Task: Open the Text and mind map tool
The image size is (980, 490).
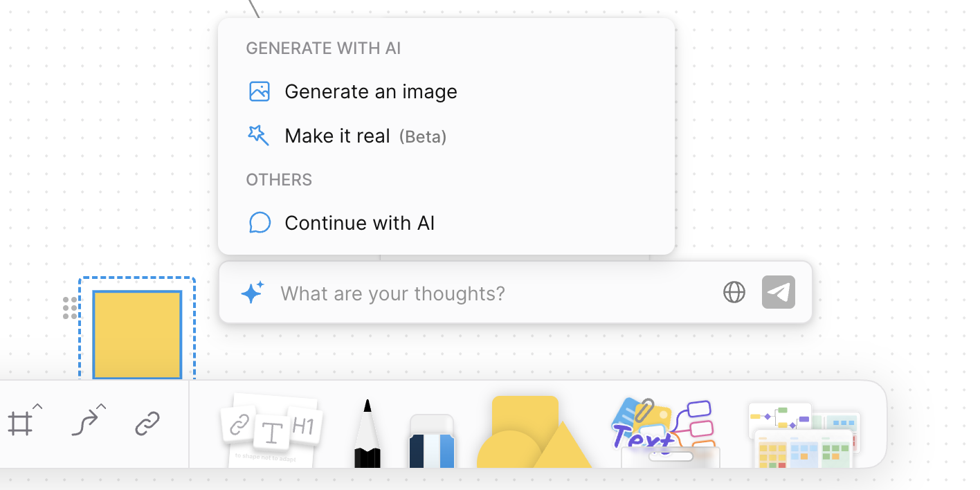Action: point(666,433)
